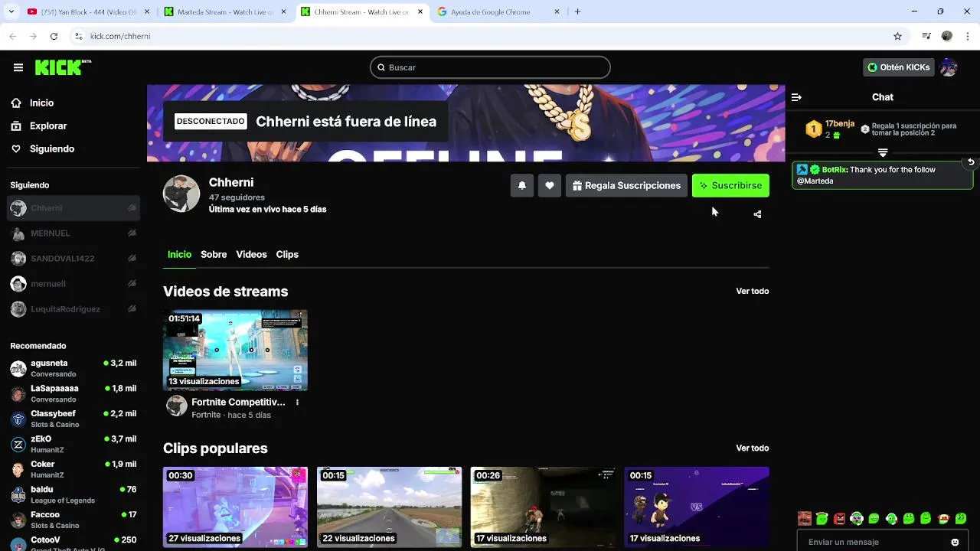Open the Fortnite stream video thumbnail

pyautogui.click(x=235, y=350)
